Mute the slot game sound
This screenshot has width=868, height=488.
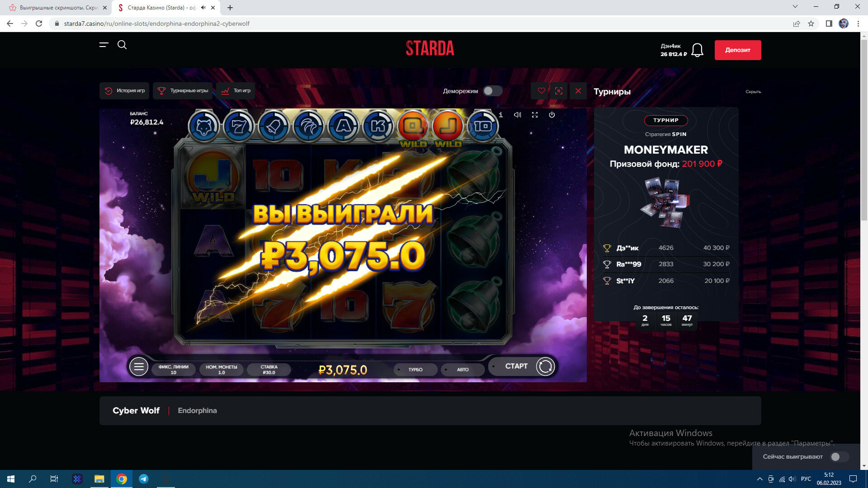(x=518, y=115)
